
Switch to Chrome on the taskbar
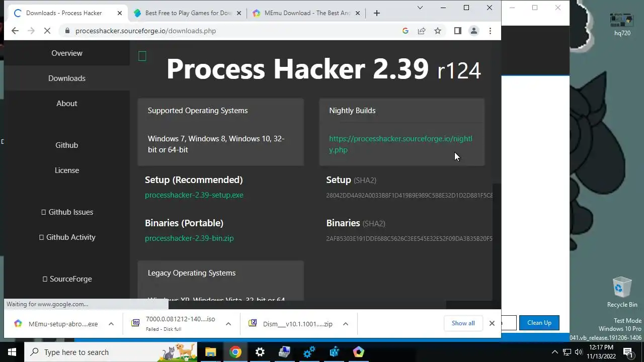point(235,352)
